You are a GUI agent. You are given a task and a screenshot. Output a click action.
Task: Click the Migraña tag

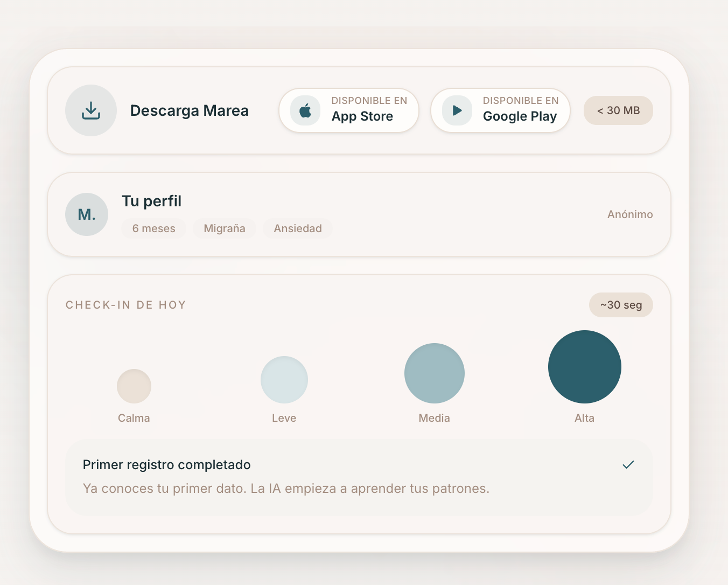[225, 228]
